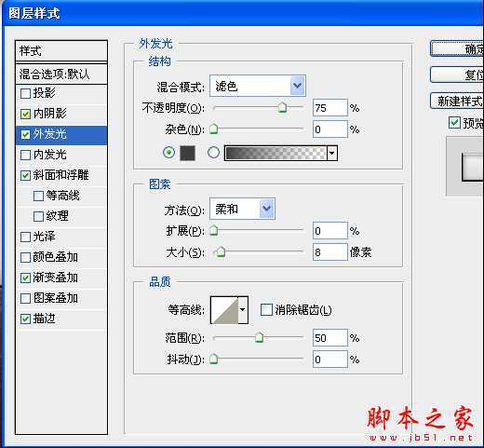Click the 新建样式 new style button
The image size is (484, 448).
[457, 101]
